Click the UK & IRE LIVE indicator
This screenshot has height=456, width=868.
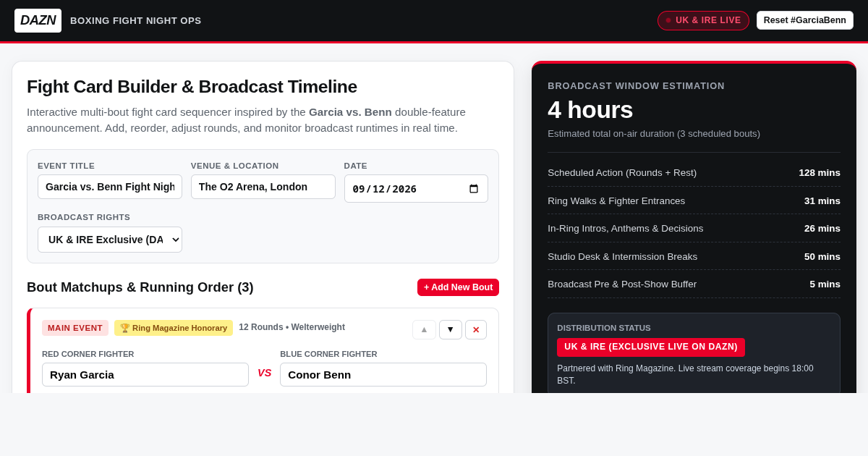(703, 20)
